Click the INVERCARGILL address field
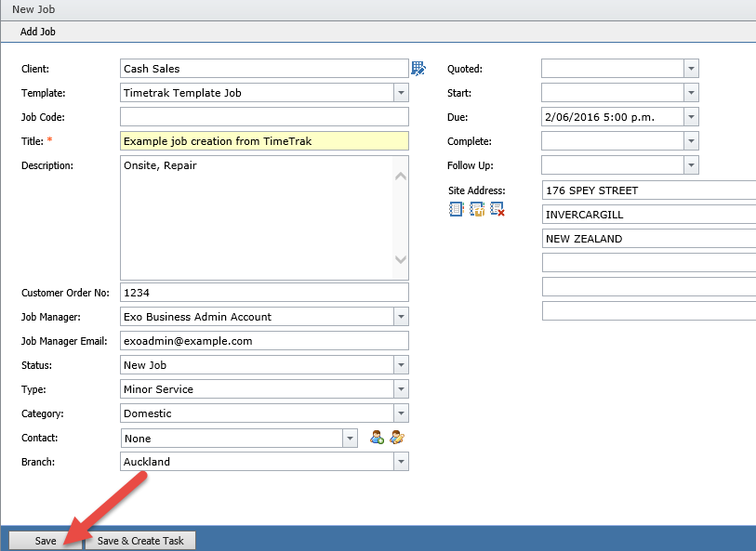Viewport: 756px width, 551px height. (649, 215)
